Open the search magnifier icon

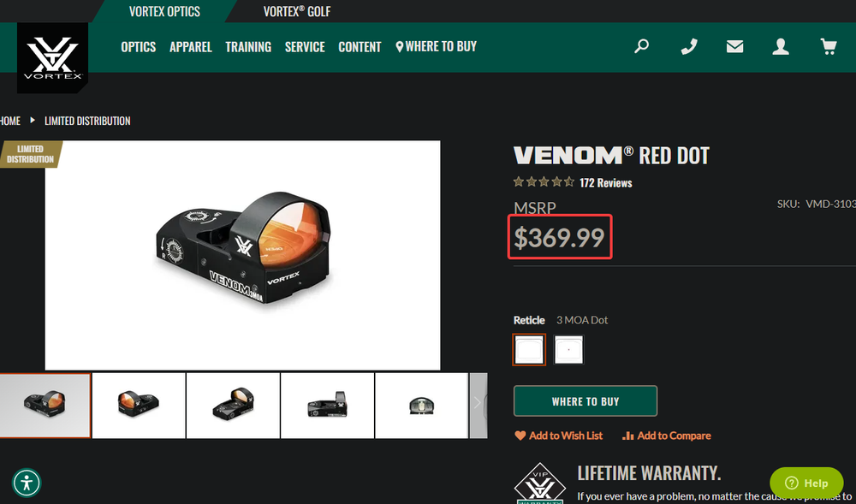(641, 46)
